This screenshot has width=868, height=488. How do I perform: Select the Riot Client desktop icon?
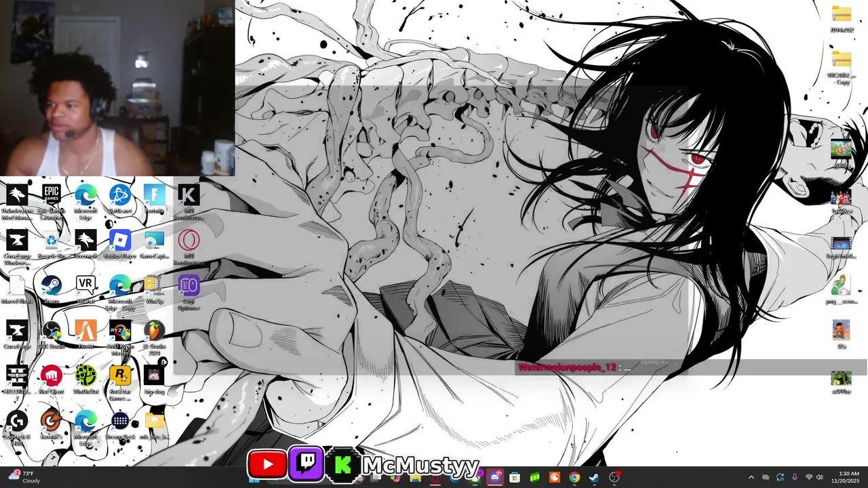click(52, 380)
